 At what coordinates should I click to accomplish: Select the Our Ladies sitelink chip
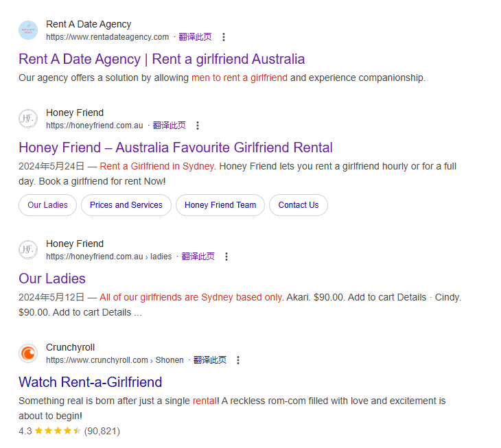coord(47,205)
